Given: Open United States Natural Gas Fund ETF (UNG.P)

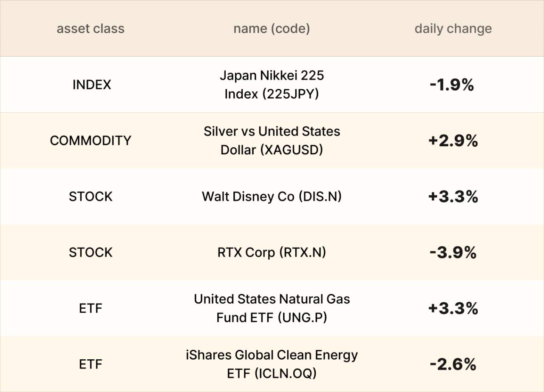Looking at the screenshot, I should [x=272, y=308].
